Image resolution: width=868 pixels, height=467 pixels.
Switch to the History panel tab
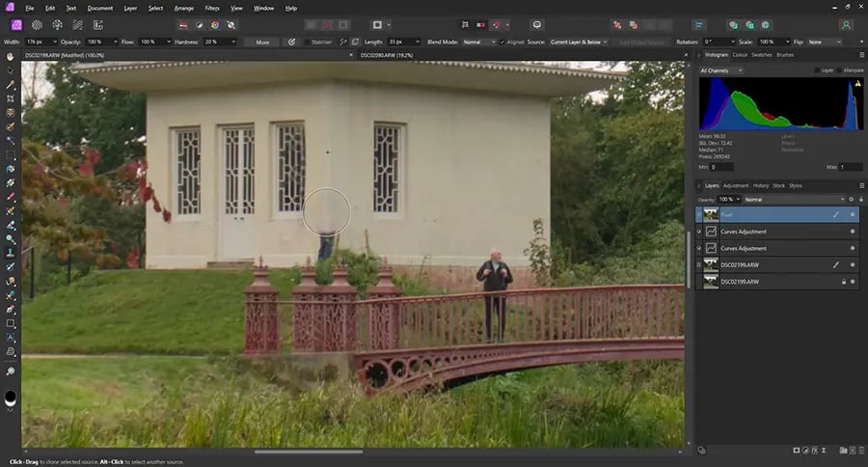(x=761, y=185)
